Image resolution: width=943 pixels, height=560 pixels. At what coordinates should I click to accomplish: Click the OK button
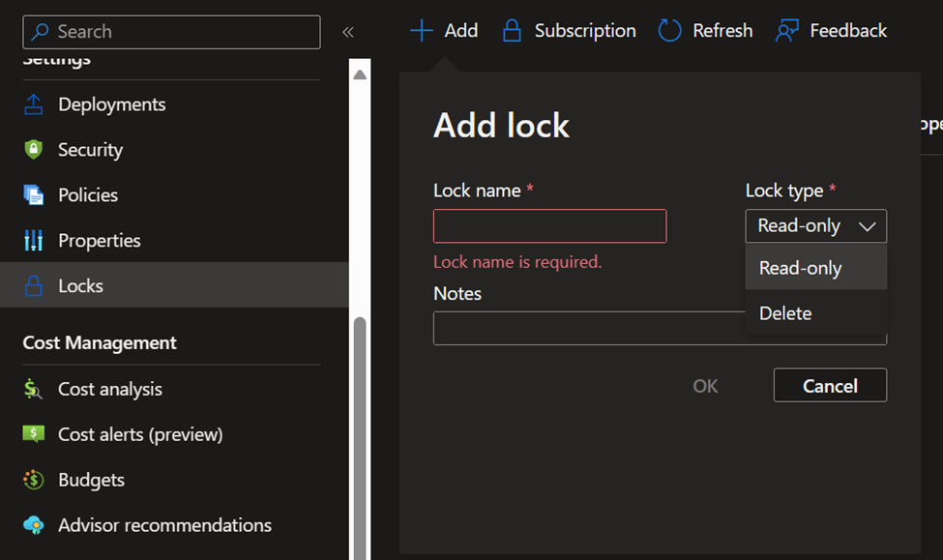(x=705, y=385)
